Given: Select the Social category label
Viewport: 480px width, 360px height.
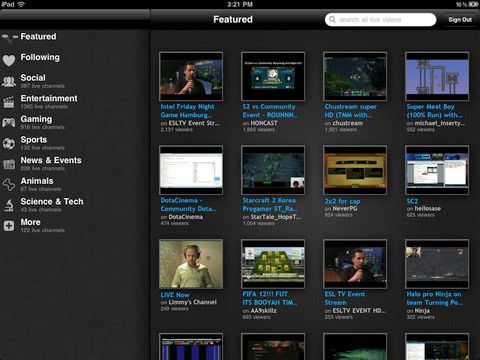Looking at the screenshot, I should tap(33, 78).
